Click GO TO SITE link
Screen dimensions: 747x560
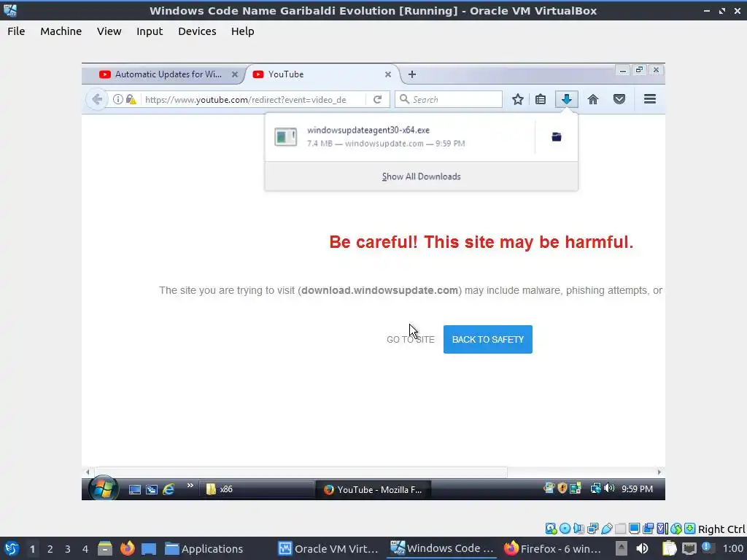[x=411, y=340]
